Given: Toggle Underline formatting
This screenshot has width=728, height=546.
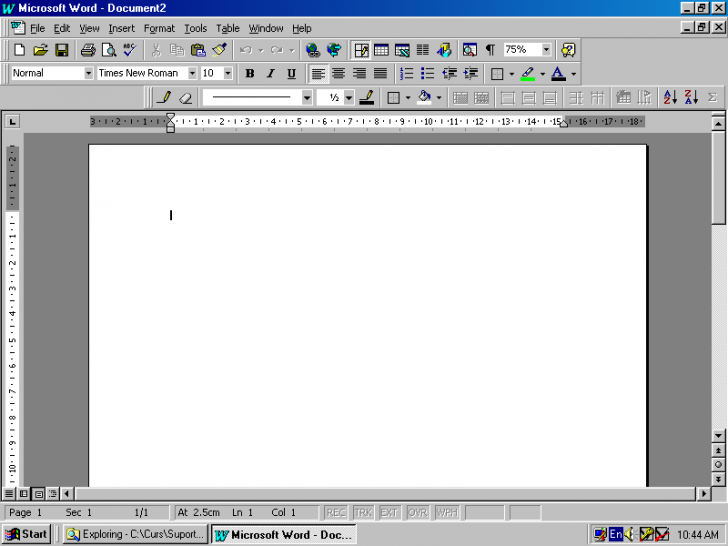Looking at the screenshot, I should click(x=292, y=73).
